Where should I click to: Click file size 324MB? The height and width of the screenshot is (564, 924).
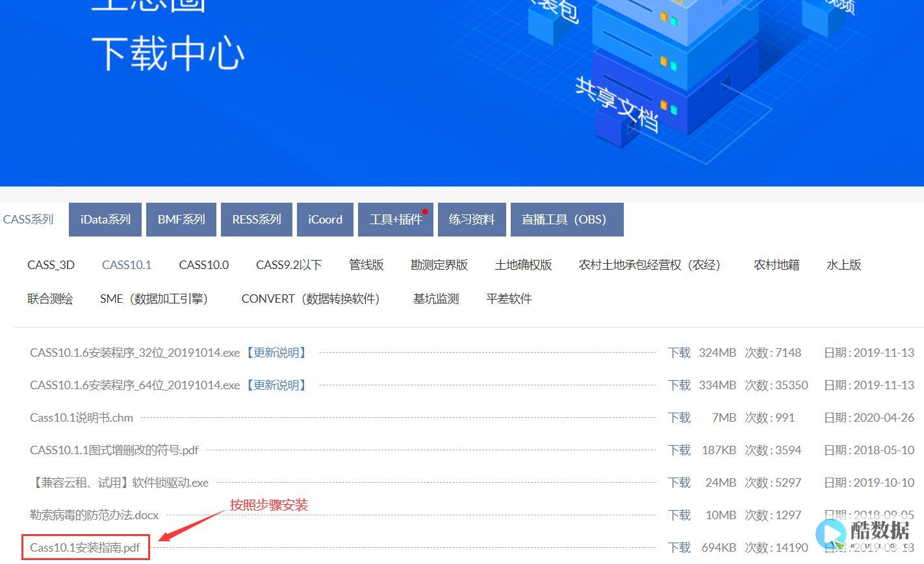[717, 353]
